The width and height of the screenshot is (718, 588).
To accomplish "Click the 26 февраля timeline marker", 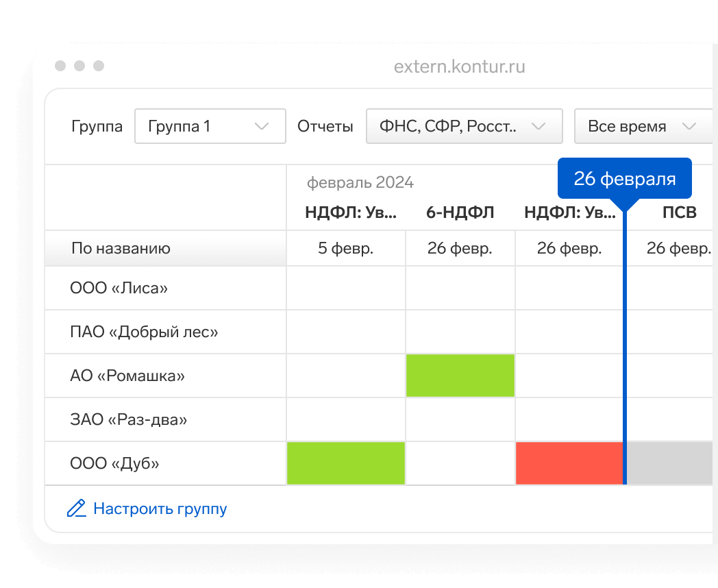I will 624,180.
